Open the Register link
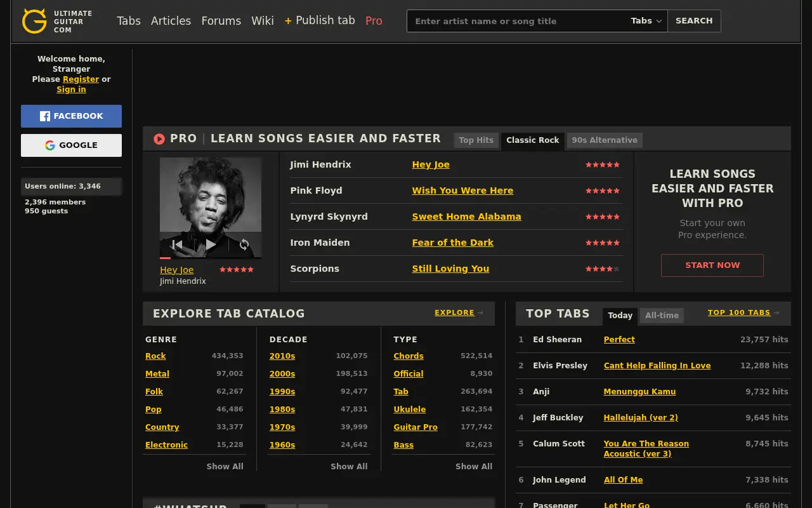Image resolution: width=812 pixels, height=508 pixels. tap(81, 79)
